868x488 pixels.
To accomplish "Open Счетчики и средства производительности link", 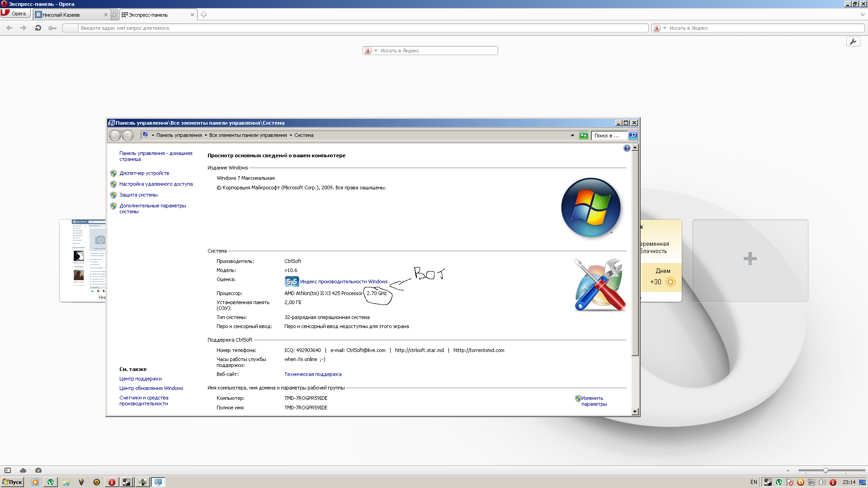I will (144, 401).
